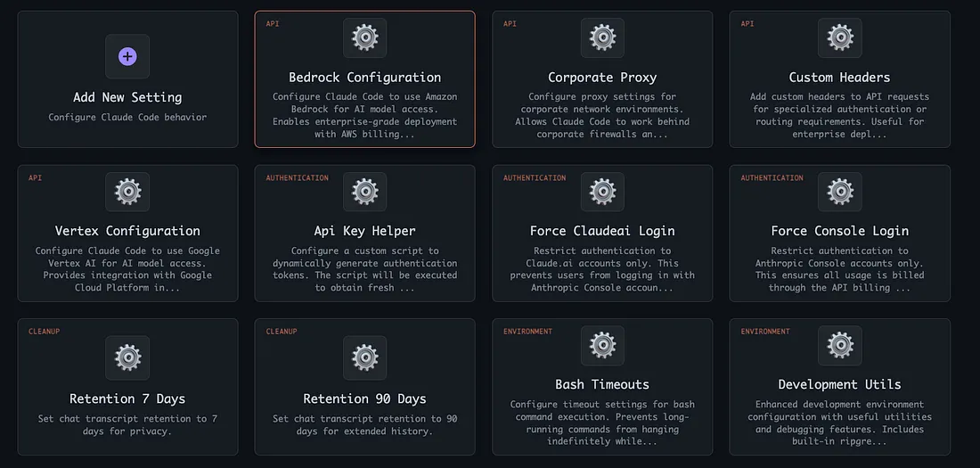Click the gear icon on Retention 7 Days
This screenshot has width=980, height=468.
[127, 357]
